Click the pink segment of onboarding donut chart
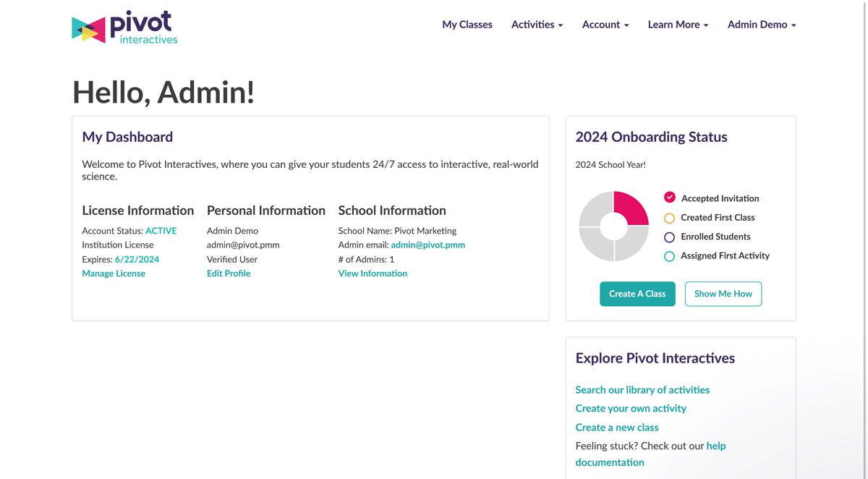Image resolution: width=868 pixels, height=479 pixels. click(x=630, y=208)
